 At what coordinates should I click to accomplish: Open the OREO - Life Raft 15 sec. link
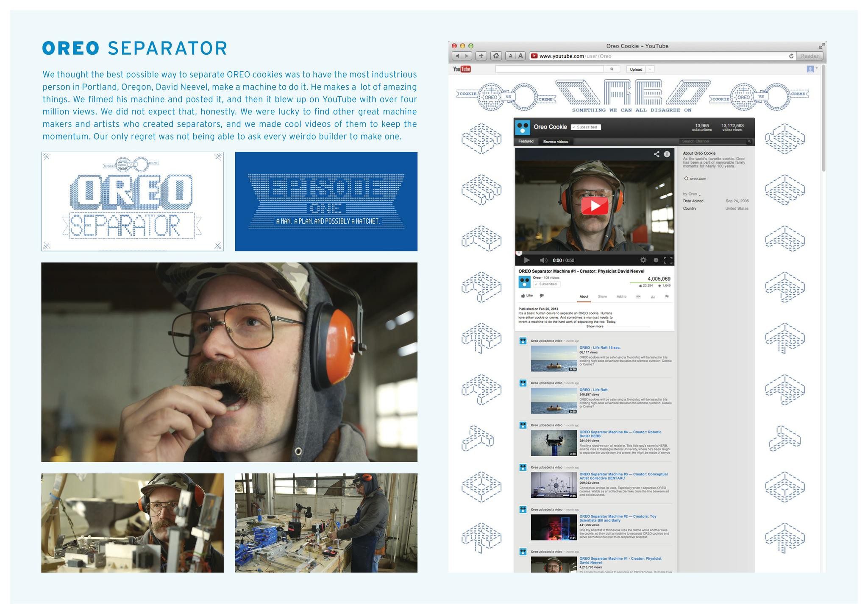(600, 348)
